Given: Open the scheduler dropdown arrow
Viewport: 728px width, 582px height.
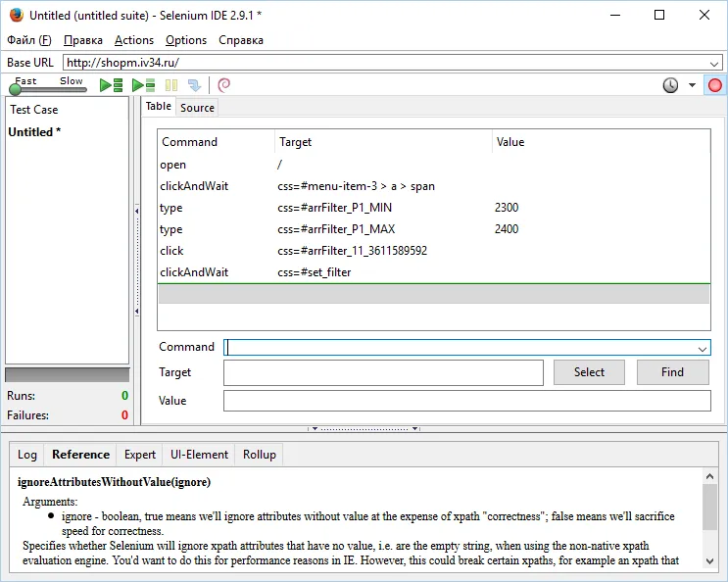Looking at the screenshot, I should [692, 85].
